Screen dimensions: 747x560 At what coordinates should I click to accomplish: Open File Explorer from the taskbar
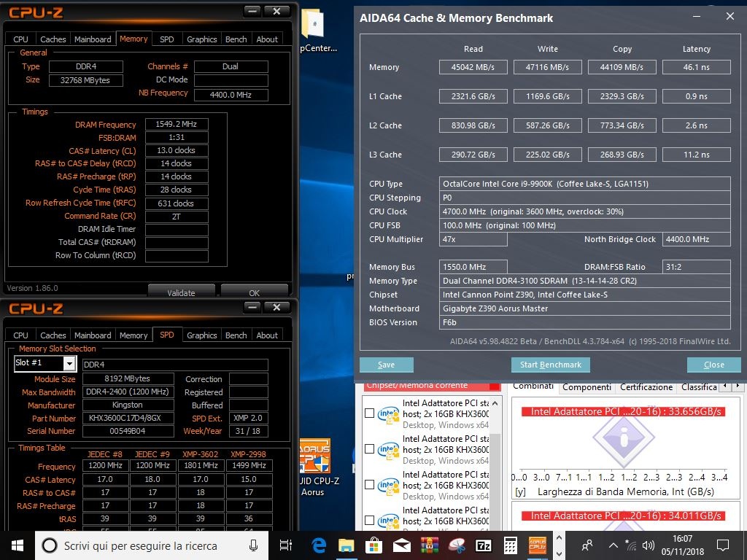[347, 545]
